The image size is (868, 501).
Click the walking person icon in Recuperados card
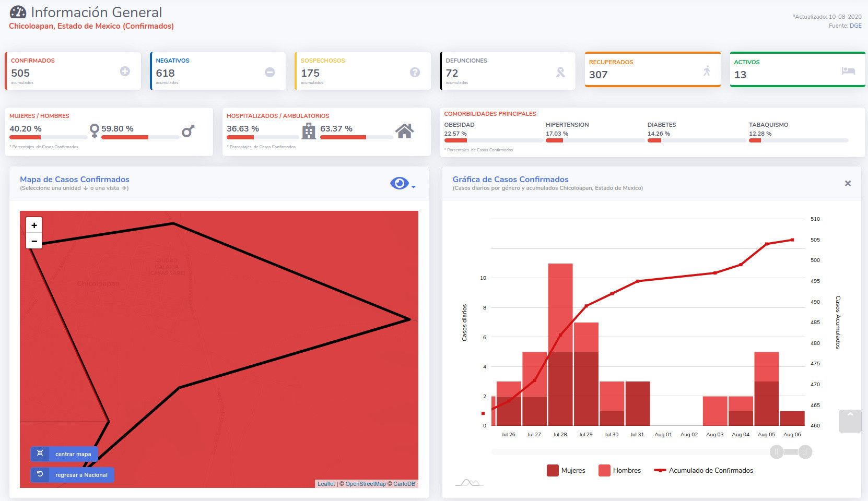click(707, 70)
